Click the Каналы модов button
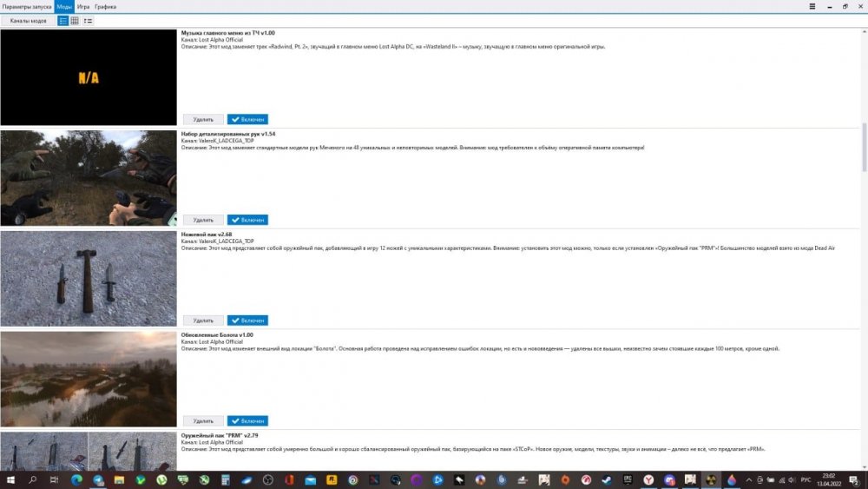The height and width of the screenshot is (489, 868). coord(29,21)
